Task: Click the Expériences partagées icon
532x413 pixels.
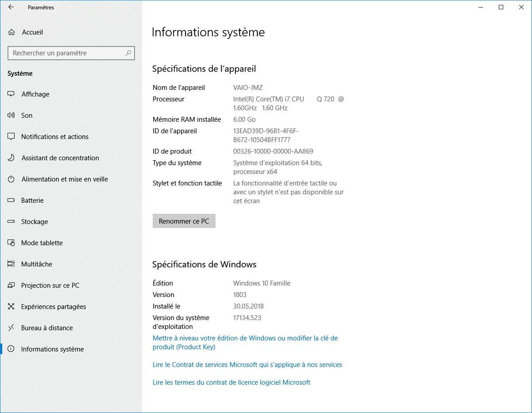Action: (12, 307)
